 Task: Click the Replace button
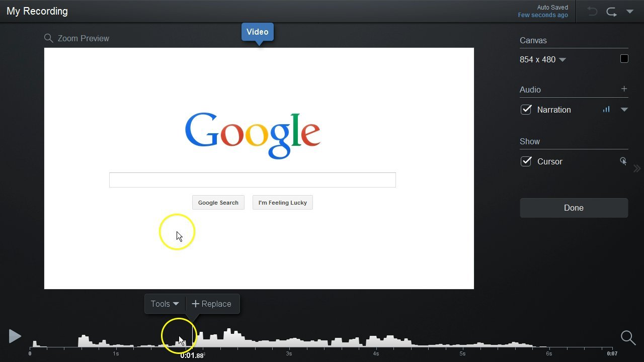click(212, 304)
